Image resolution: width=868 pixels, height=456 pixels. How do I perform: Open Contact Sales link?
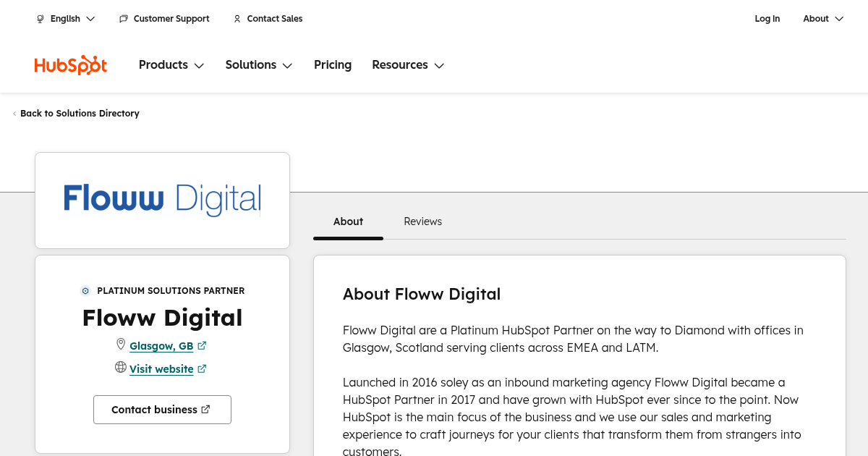(x=268, y=19)
